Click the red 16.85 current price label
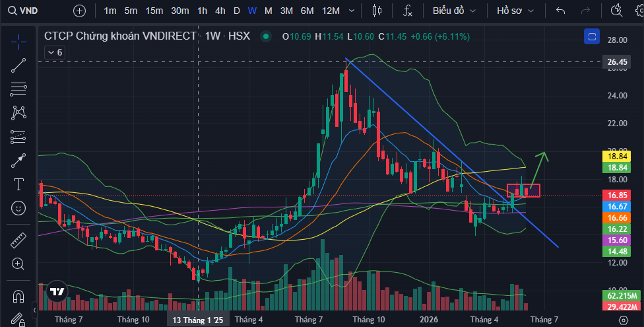Image resolution: width=644 pixels, height=327 pixels. coord(617,196)
